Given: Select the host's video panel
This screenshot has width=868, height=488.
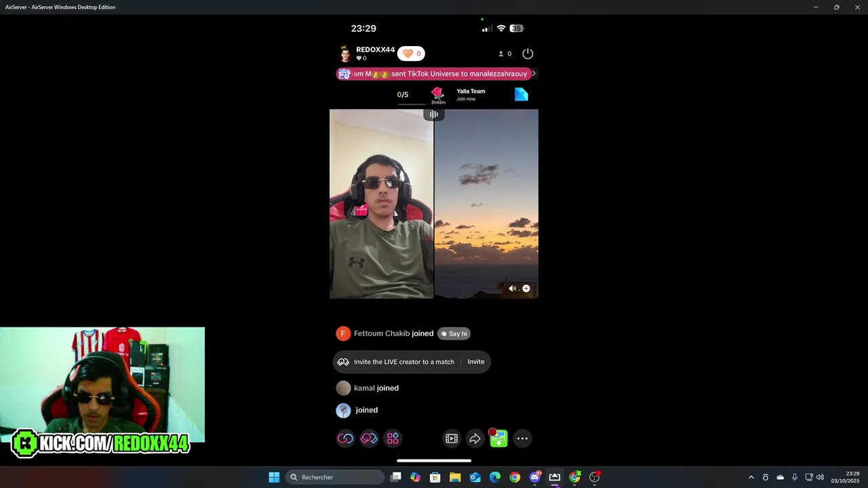Looking at the screenshot, I should click(x=381, y=203).
